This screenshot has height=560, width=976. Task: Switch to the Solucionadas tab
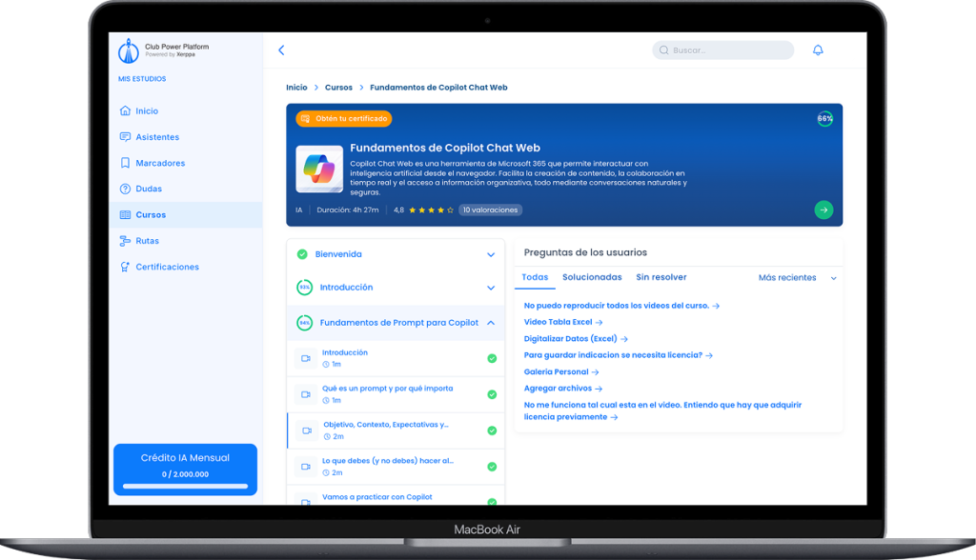(x=592, y=277)
